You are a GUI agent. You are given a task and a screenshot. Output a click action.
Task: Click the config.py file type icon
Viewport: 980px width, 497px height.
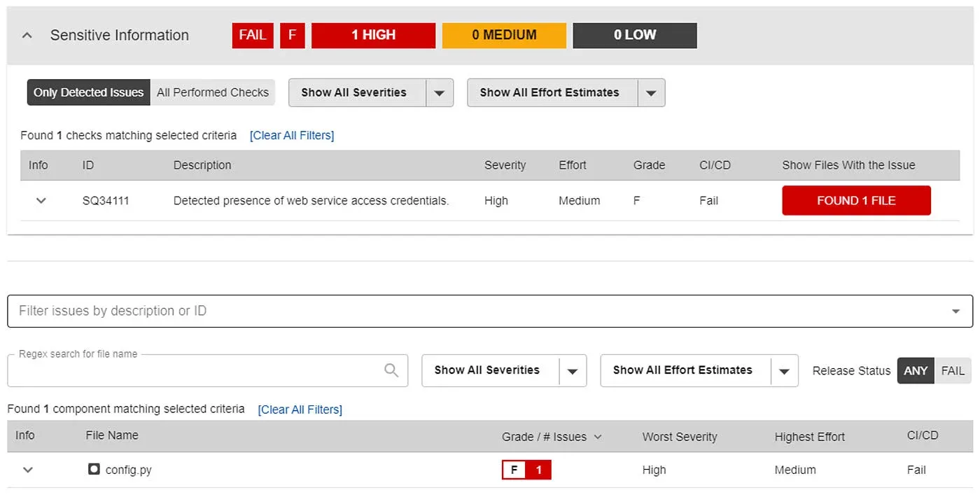pyautogui.click(x=94, y=469)
